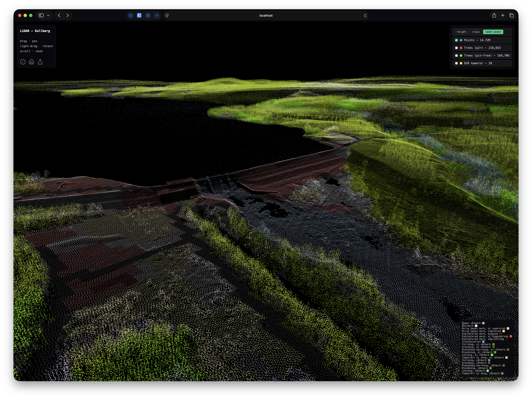Open the JS extension icon

tap(157, 15)
